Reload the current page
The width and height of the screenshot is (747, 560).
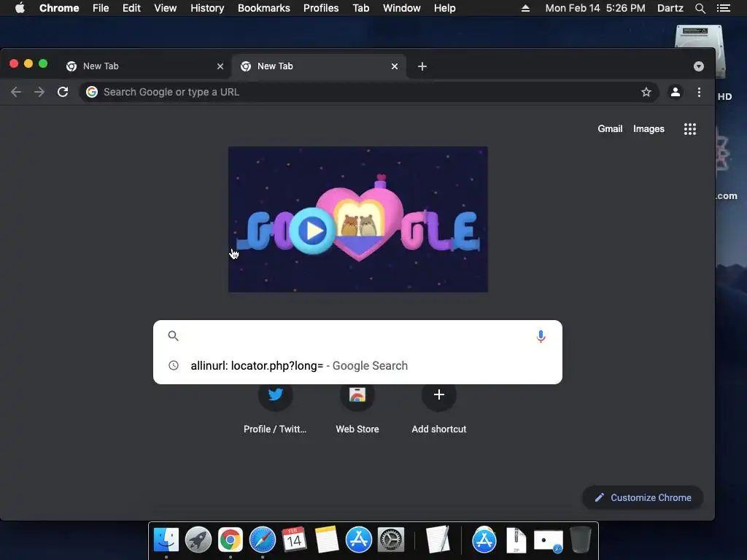[63, 92]
